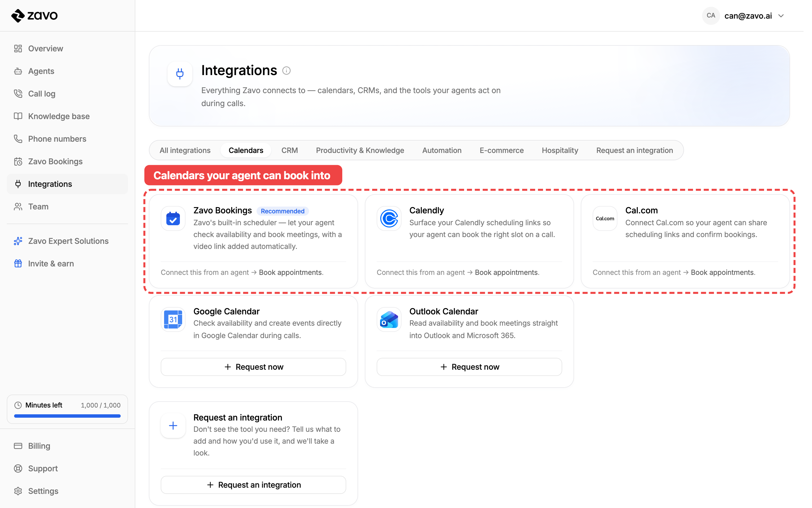Open the Productivity & Knowledge tab
Screen dimensions: 812x508
coord(360,150)
